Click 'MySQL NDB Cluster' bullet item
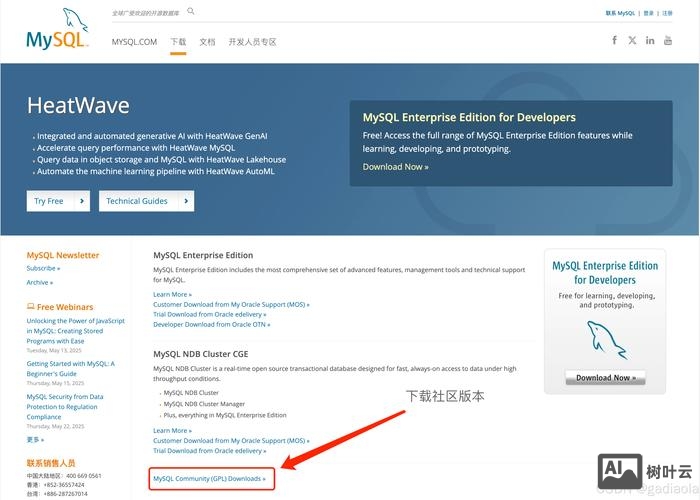This screenshot has width=700, height=500. (191, 393)
